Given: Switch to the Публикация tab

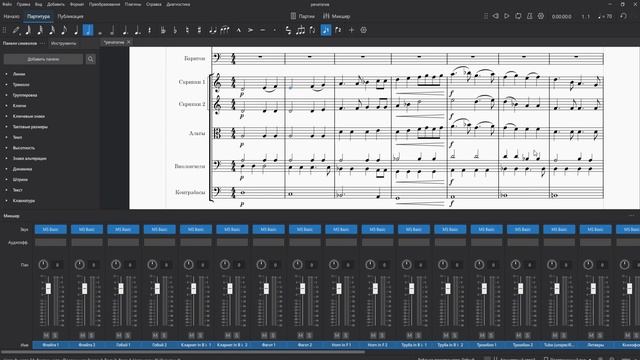Looking at the screenshot, I should coord(70,17).
